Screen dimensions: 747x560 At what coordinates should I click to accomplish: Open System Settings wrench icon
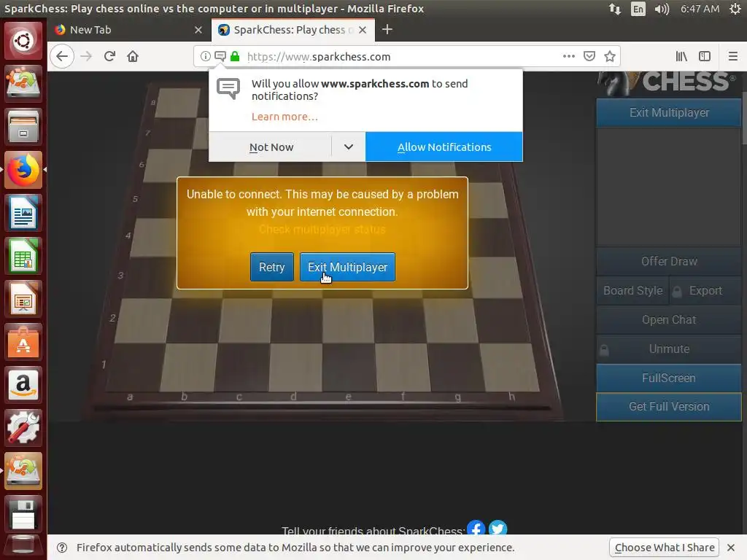tap(23, 427)
